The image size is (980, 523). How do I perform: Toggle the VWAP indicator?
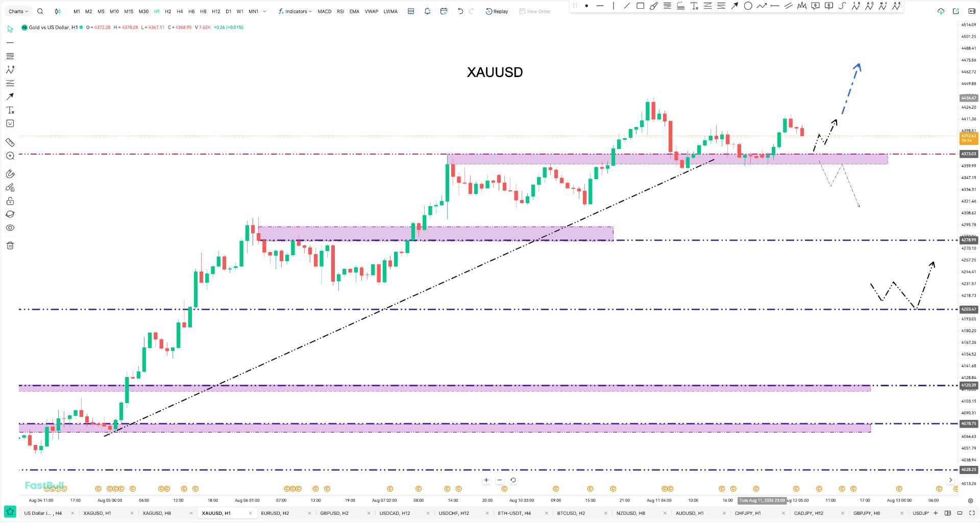point(372,11)
